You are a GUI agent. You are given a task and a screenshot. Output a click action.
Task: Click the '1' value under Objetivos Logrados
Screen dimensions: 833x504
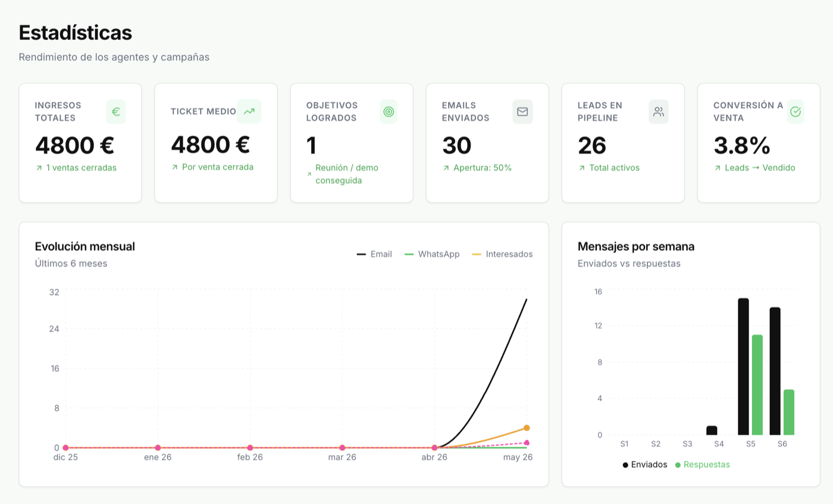pyautogui.click(x=311, y=145)
